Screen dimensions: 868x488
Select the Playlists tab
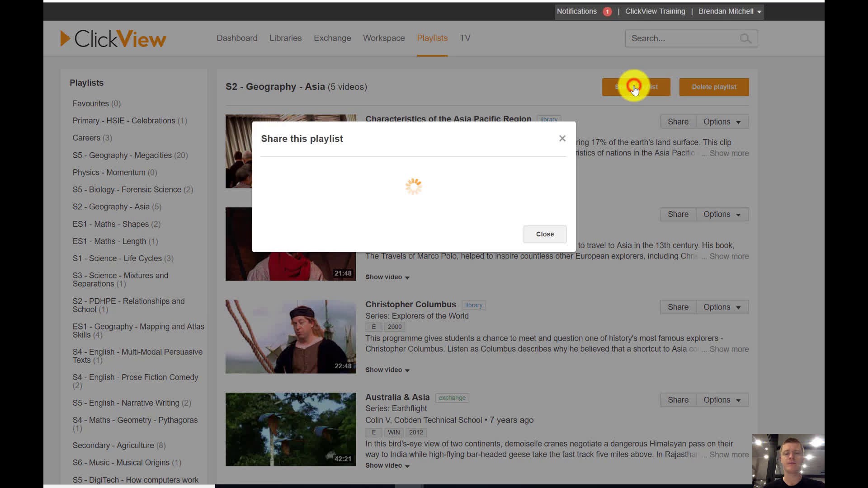[x=432, y=38]
